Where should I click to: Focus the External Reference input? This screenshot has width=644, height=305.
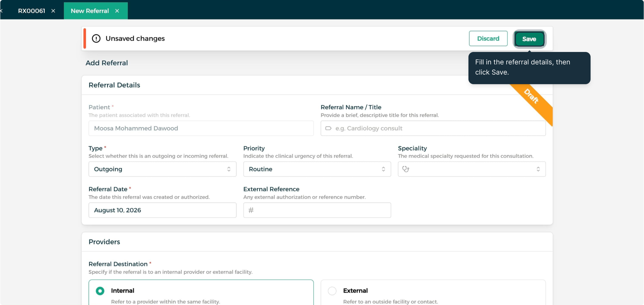coord(317,210)
